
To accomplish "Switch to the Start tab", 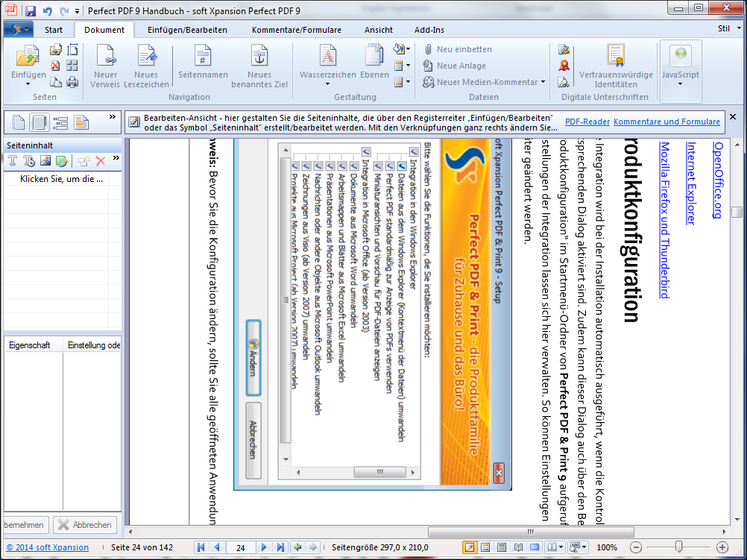I will pyautogui.click(x=54, y=30).
